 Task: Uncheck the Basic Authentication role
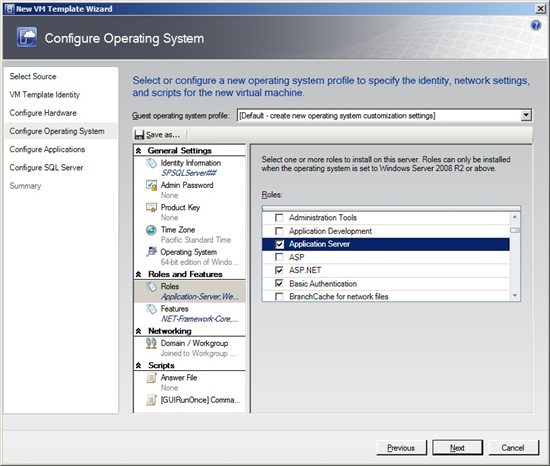pos(279,283)
